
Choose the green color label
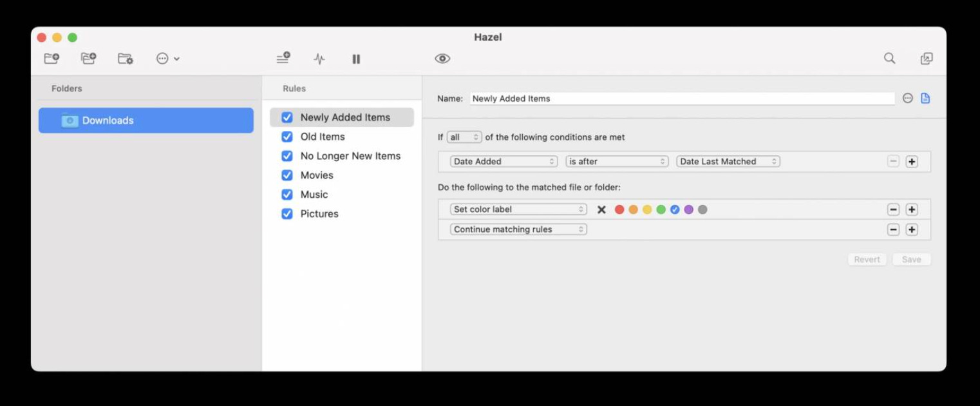click(661, 209)
